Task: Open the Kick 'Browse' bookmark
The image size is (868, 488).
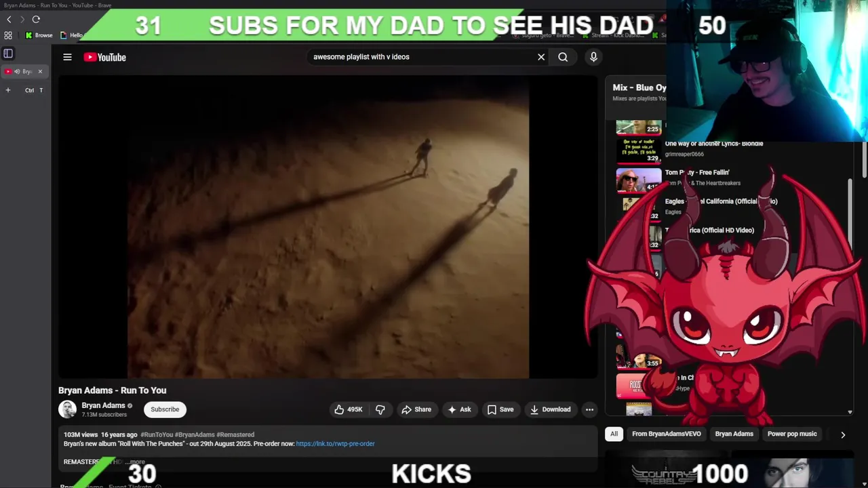Action: click(39, 35)
